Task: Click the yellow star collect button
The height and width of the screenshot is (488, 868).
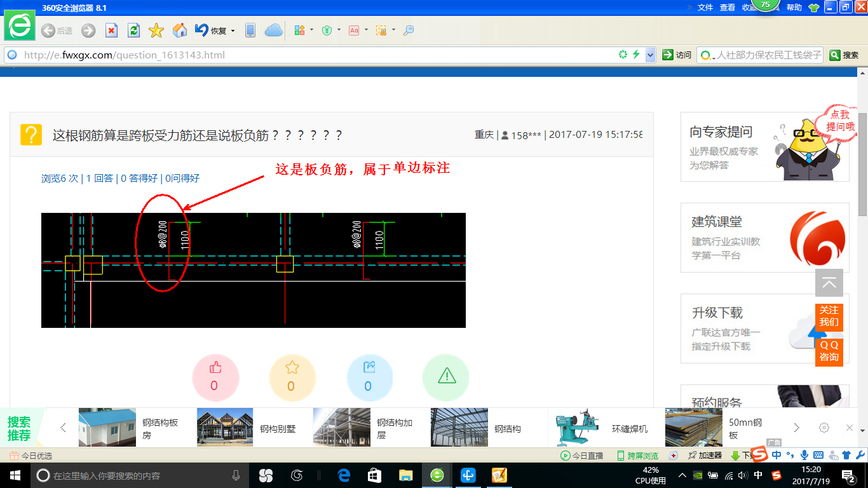Action: pyautogui.click(x=292, y=377)
